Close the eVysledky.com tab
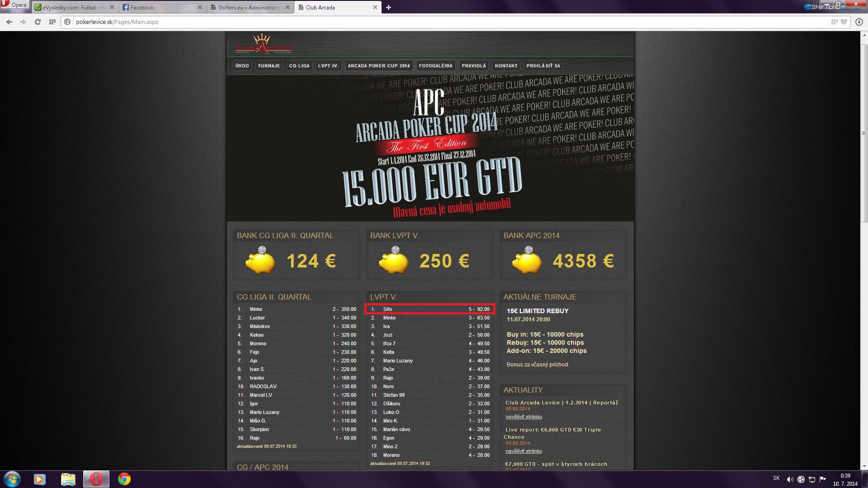 (x=112, y=7)
